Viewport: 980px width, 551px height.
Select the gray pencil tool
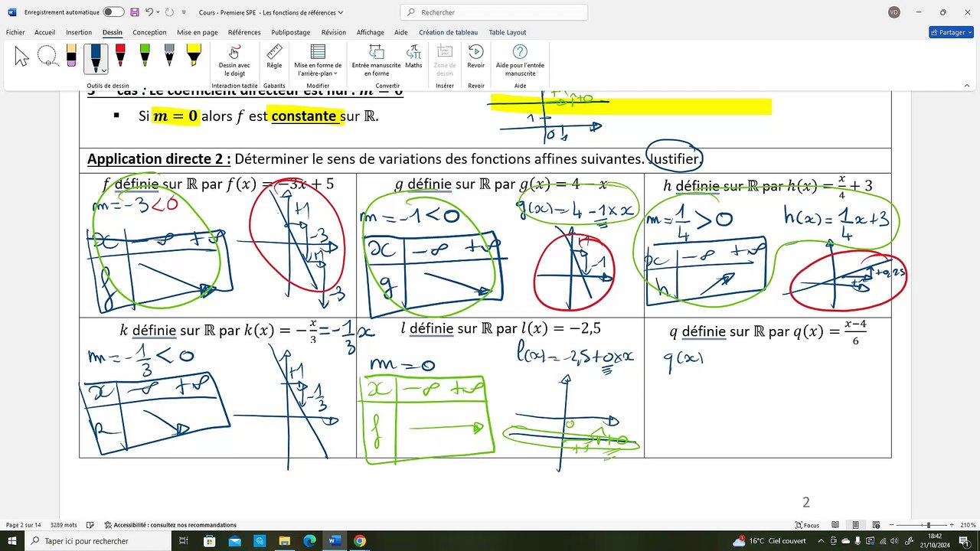169,57
